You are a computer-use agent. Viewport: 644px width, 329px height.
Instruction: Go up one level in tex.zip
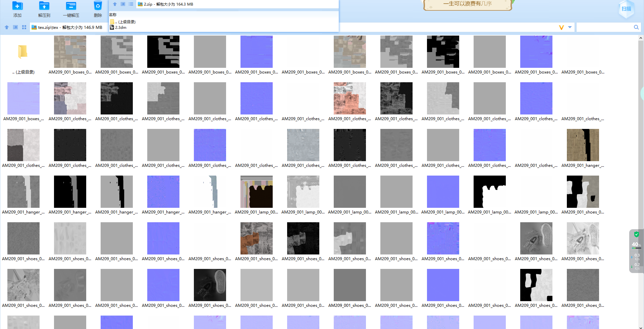(7, 27)
